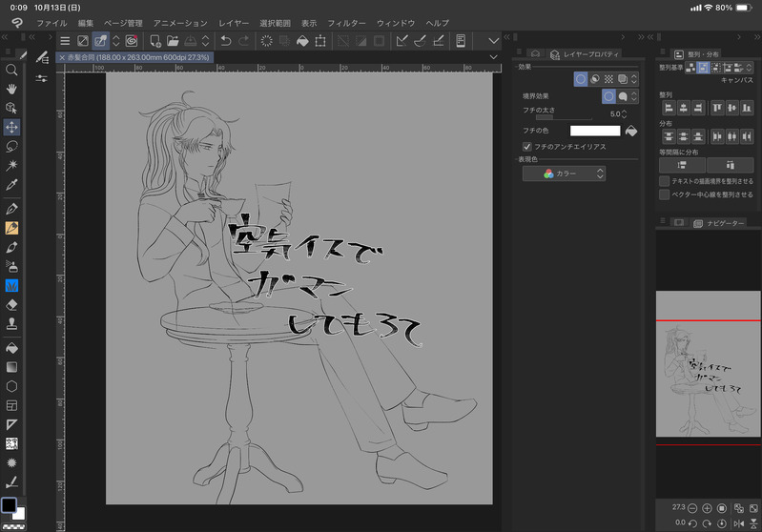Check ベクター中心線を整列させる option
762x532 pixels.
(x=664, y=194)
